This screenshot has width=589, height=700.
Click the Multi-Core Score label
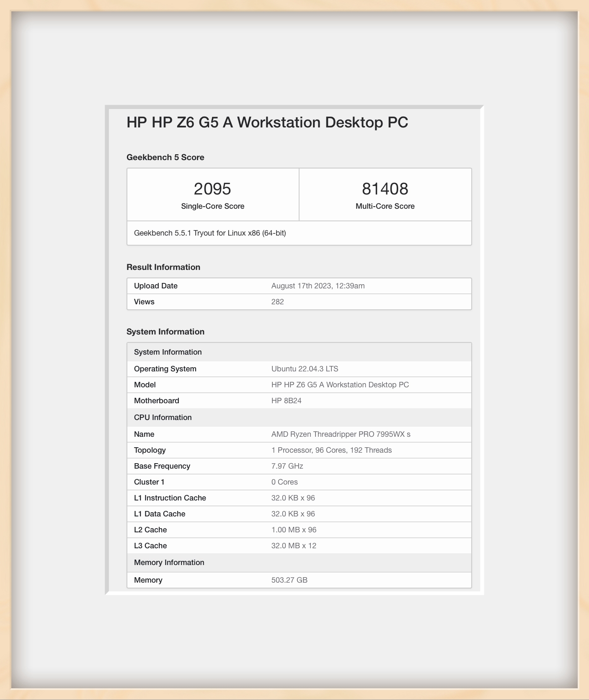pyautogui.click(x=385, y=206)
